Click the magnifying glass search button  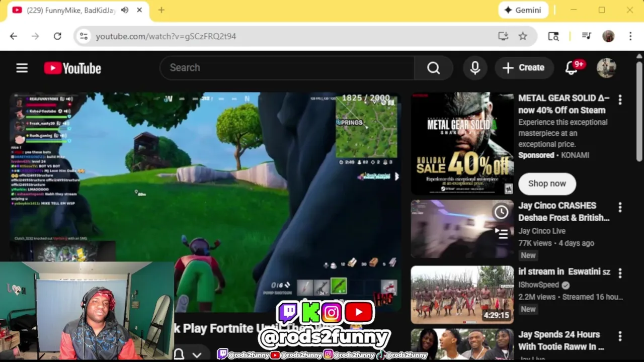pyautogui.click(x=434, y=68)
